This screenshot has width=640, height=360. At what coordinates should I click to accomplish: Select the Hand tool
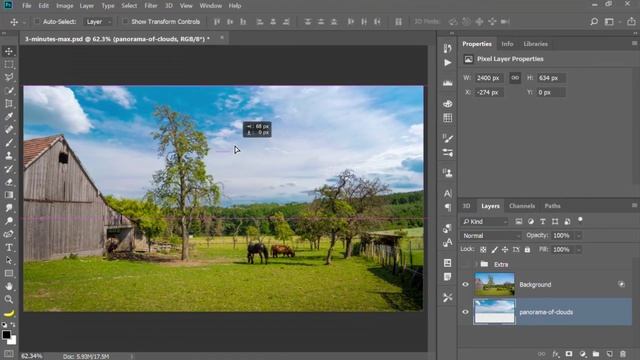pos(9,287)
